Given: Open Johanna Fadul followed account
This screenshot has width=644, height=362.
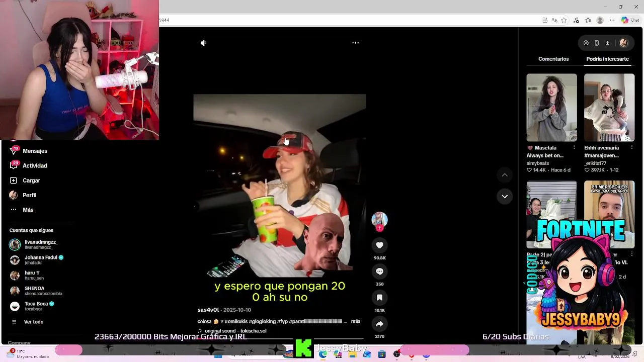Looking at the screenshot, I should coord(40,259).
